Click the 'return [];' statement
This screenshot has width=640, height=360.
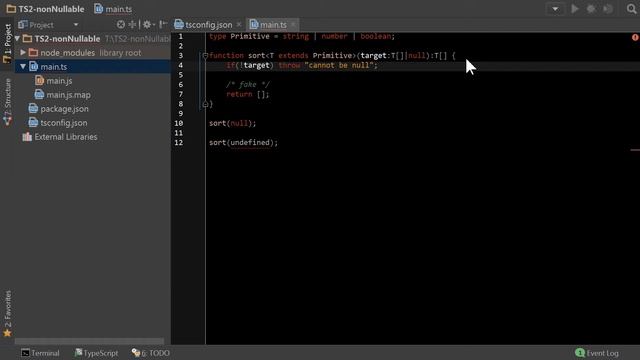[248, 94]
